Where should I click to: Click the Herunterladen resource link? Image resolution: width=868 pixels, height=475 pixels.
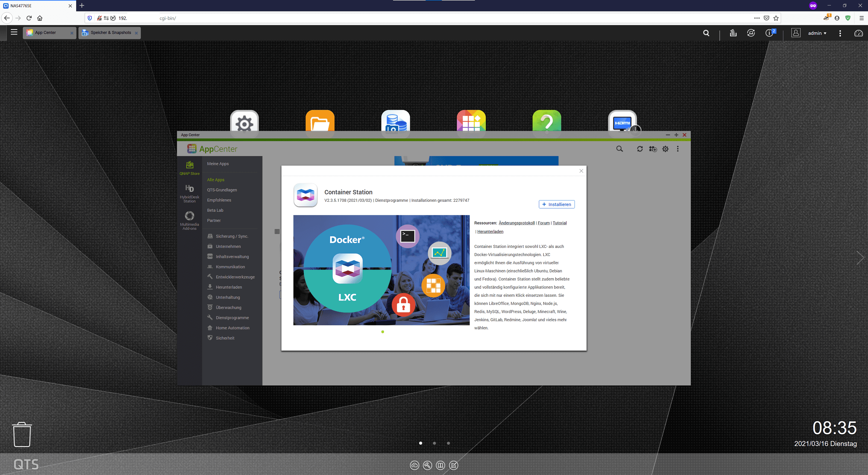490,231
